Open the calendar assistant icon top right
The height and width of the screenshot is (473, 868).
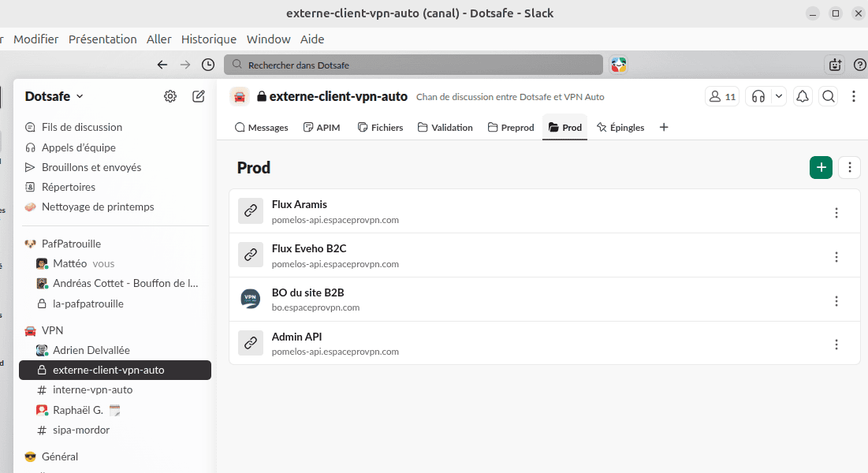pyautogui.click(x=836, y=65)
